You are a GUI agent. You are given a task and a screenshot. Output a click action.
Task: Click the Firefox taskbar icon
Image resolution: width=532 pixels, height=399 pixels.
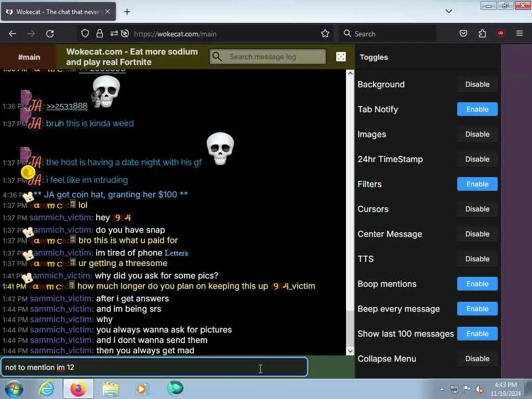78,389
